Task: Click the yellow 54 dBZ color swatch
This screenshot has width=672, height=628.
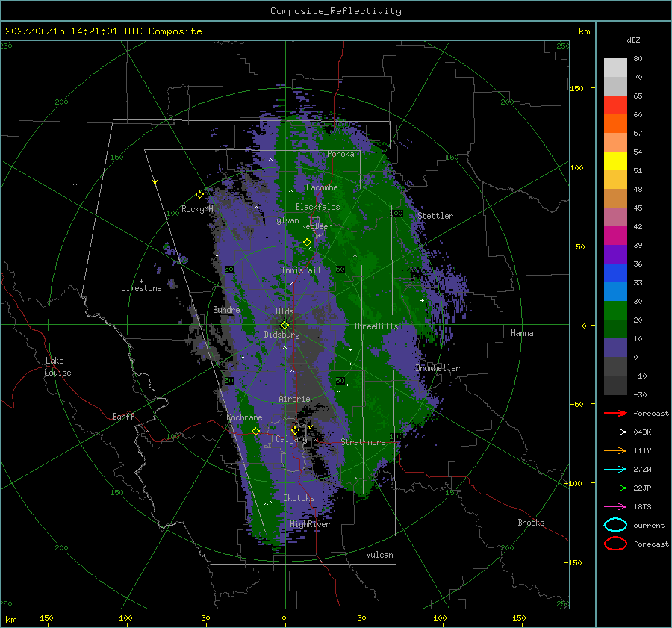Action: click(x=615, y=161)
